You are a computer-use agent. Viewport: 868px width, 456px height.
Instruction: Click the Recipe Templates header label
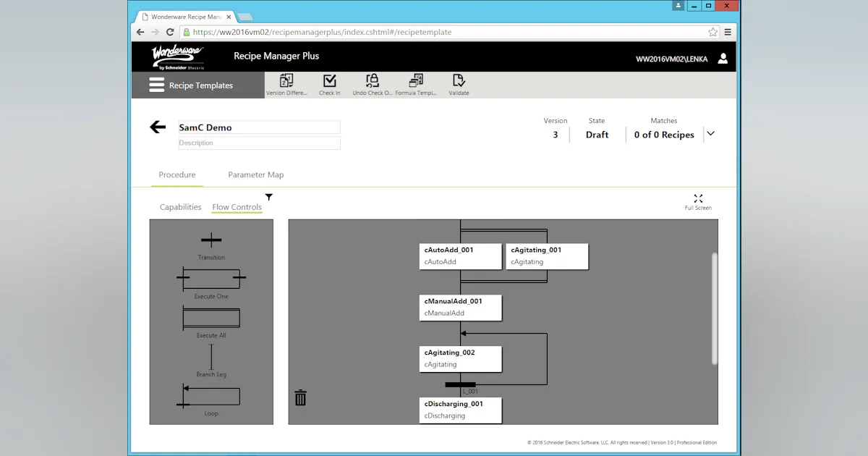[201, 85]
